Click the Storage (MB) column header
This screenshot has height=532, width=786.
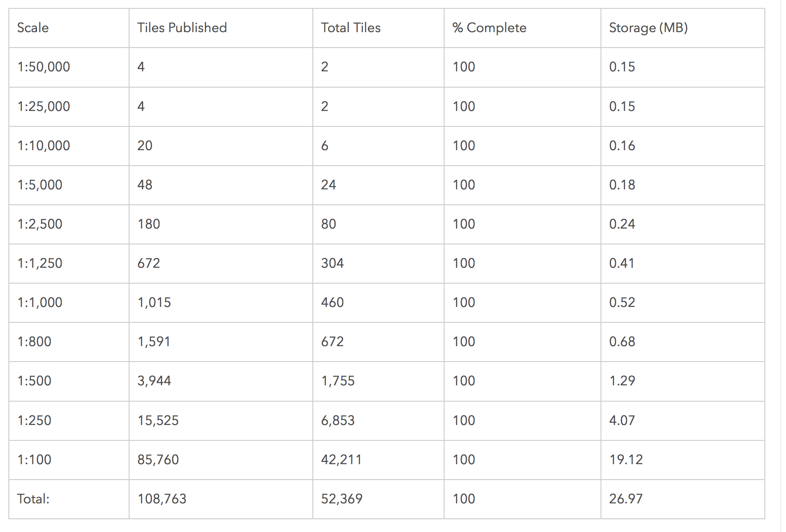pyautogui.click(x=649, y=28)
